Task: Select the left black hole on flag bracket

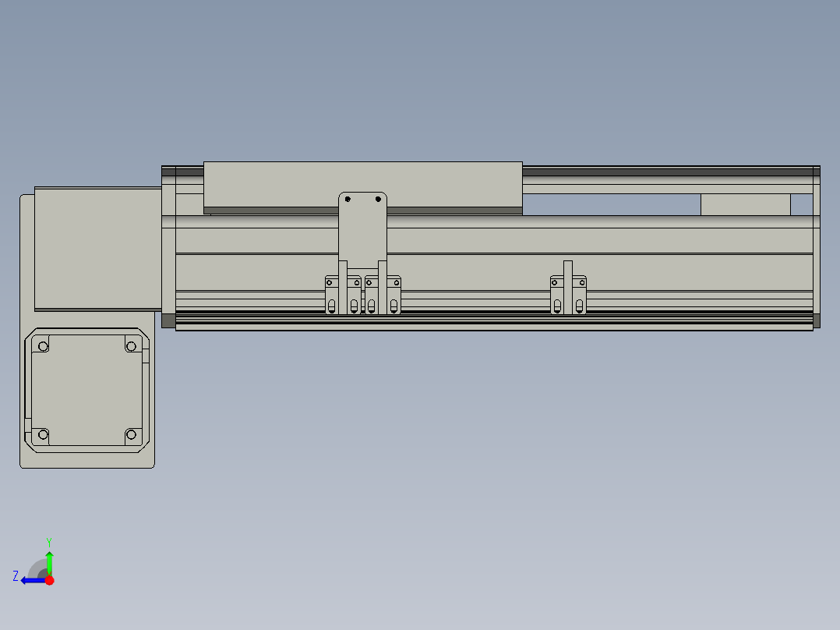Action: pyautogui.click(x=348, y=200)
